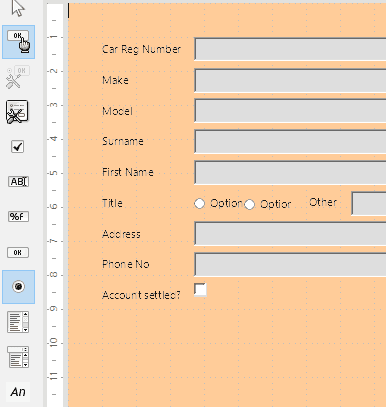This screenshot has height=407, width=386.
Task: Select the Other label
Action: (323, 202)
